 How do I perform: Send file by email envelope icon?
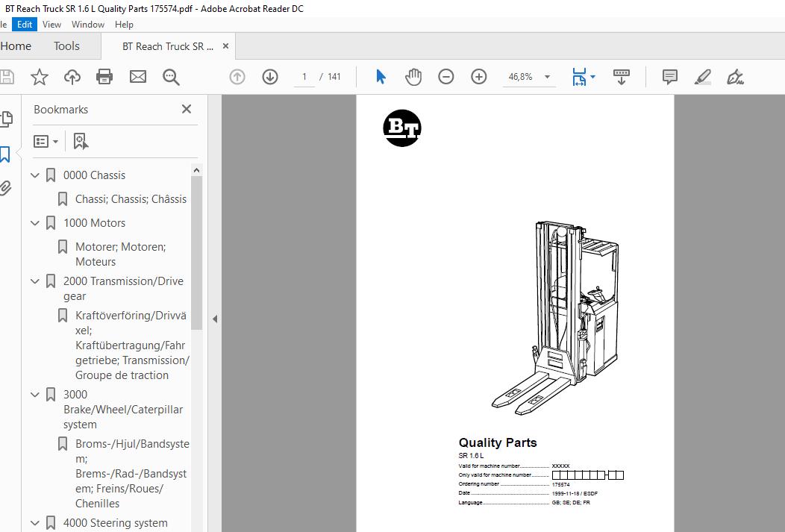138,77
